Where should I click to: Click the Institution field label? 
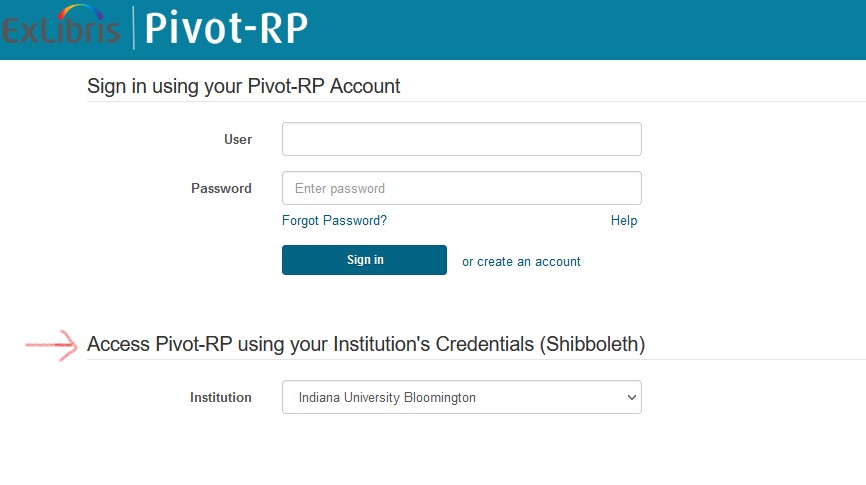click(x=221, y=397)
